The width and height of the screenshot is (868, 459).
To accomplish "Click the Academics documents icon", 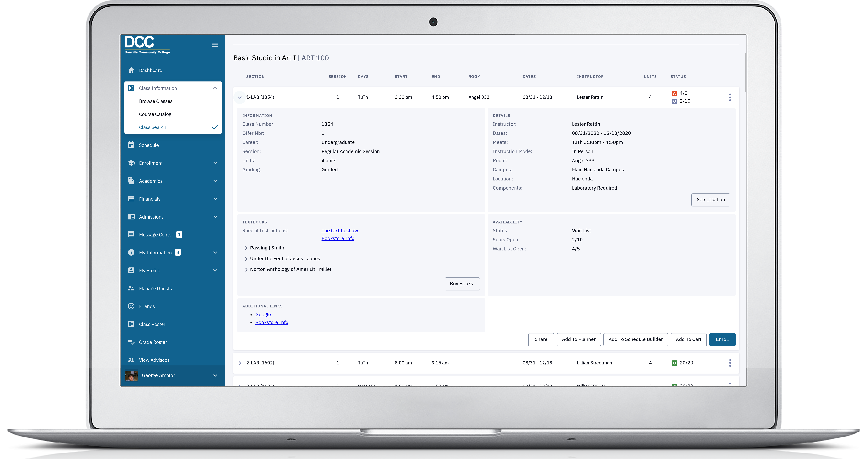I will pyautogui.click(x=131, y=181).
